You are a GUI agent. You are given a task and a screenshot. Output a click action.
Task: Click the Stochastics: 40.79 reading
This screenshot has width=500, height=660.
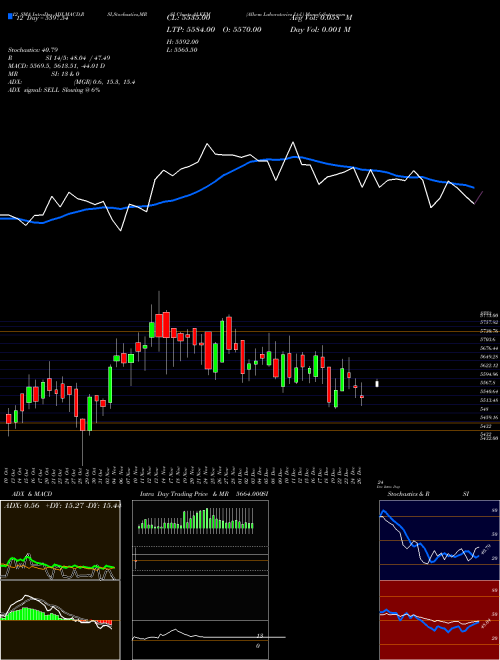click(x=33, y=50)
